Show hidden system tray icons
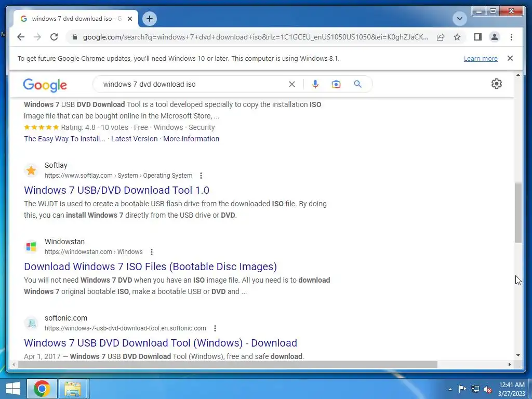 [x=450, y=389]
